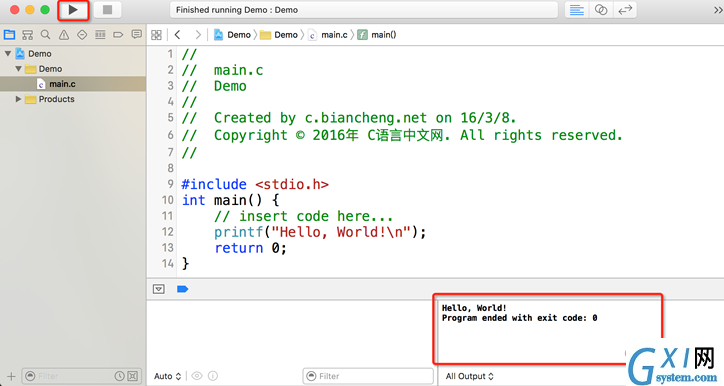This screenshot has width=724, height=386.
Task: Click Program ended with exit code text
Action: (x=519, y=318)
